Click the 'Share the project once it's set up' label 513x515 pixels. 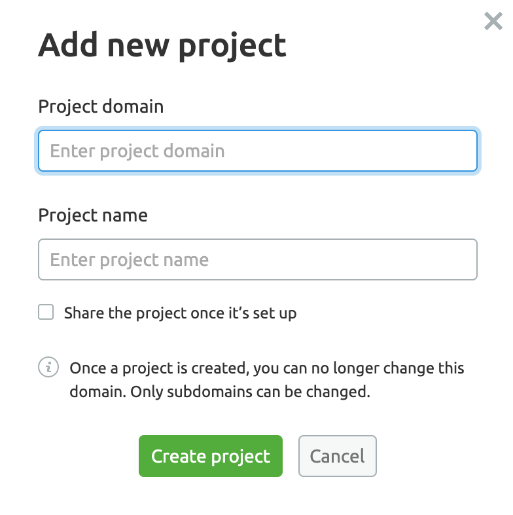click(x=180, y=313)
